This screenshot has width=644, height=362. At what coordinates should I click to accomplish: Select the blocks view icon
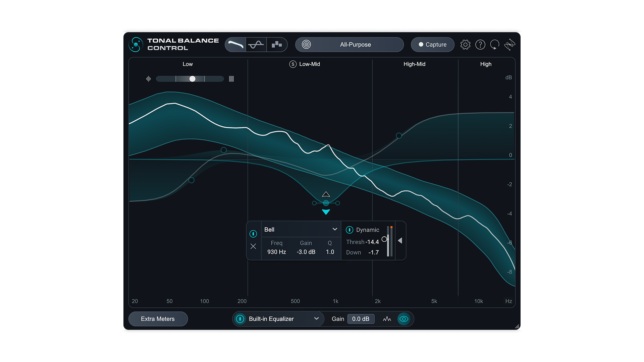[x=277, y=45]
